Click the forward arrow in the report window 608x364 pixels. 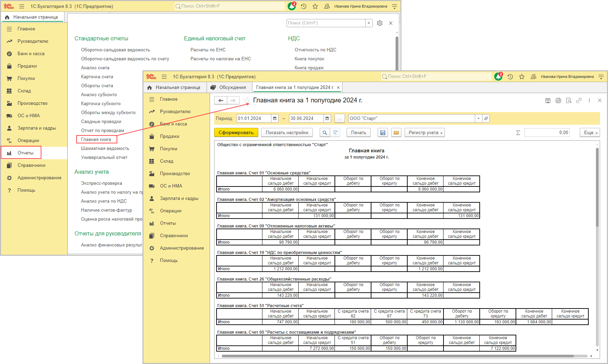click(233, 100)
